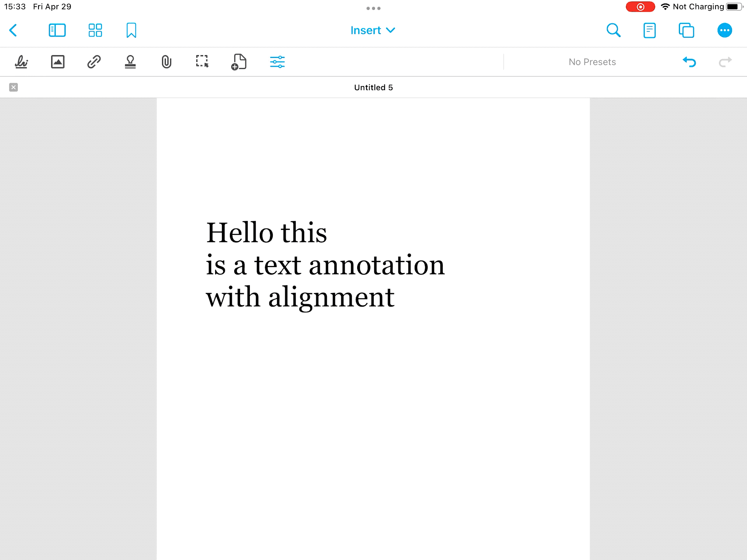The height and width of the screenshot is (560, 747).
Task: Toggle the thumbnail grid view
Action: point(95,30)
